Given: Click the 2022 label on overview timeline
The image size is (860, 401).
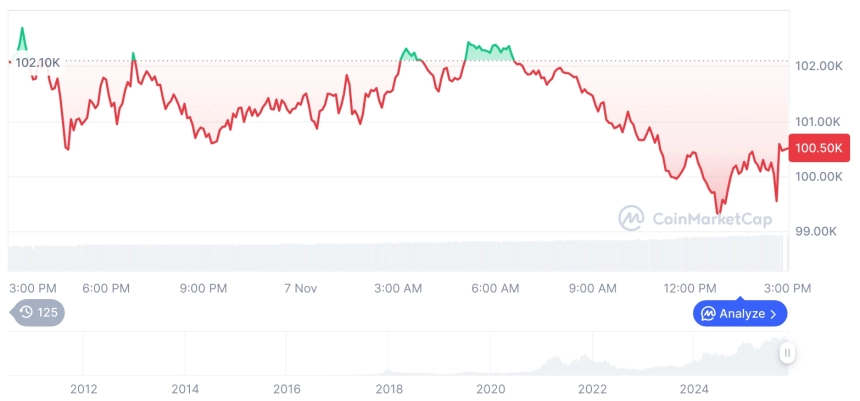Looking at the screenshot, I should point(593,389).
